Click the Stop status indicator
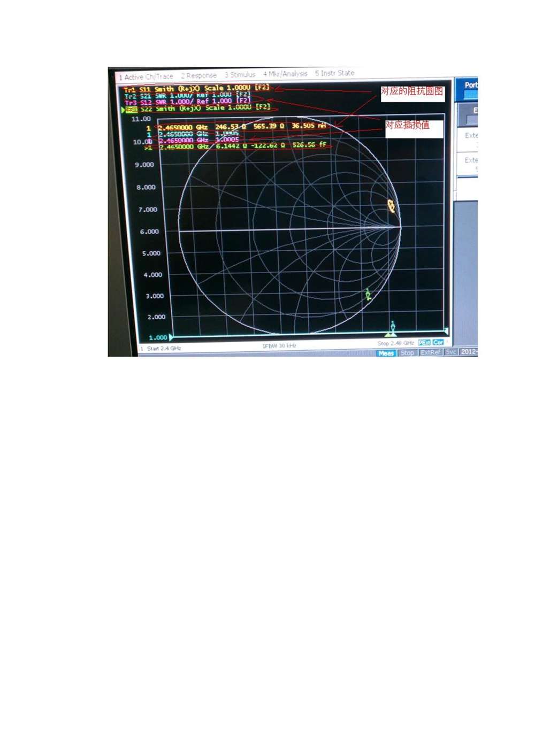 407,353
